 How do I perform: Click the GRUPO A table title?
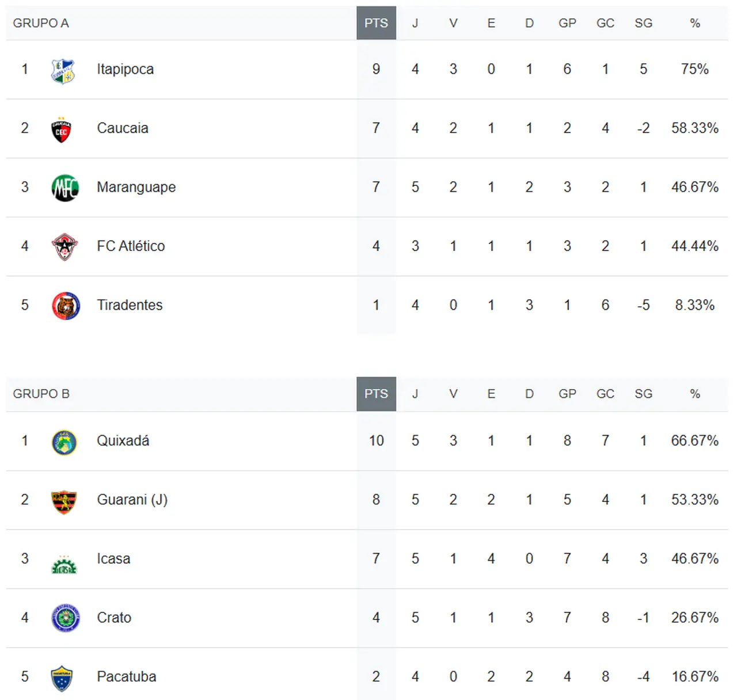tap(41, 23)
